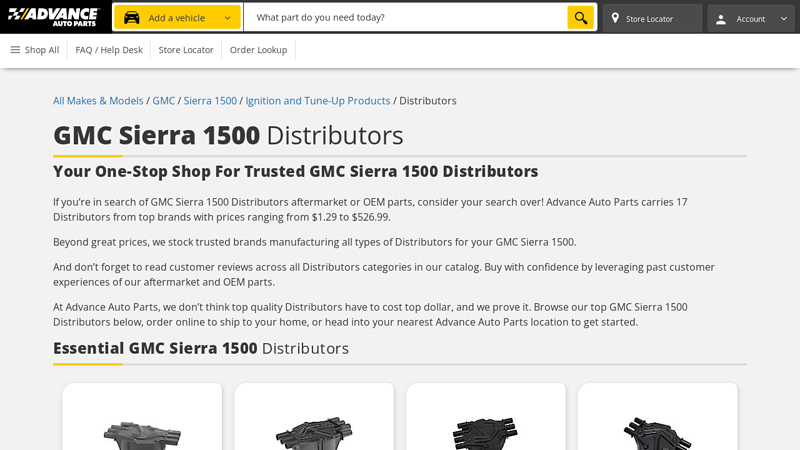Expand the Account dropdown chevron

point(784,19)
